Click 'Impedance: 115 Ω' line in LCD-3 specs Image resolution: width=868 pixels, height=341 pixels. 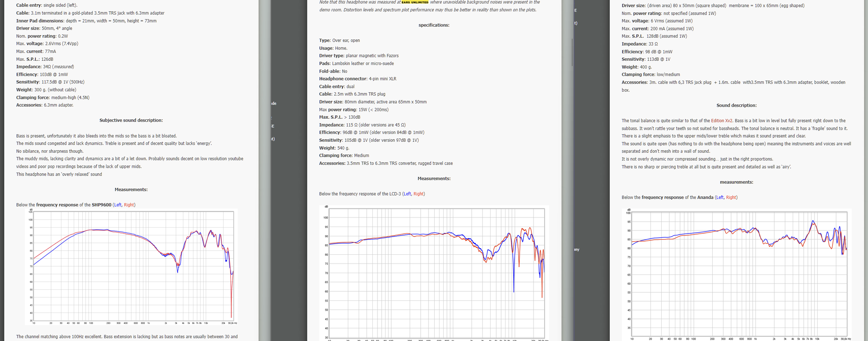pos(362,125)
